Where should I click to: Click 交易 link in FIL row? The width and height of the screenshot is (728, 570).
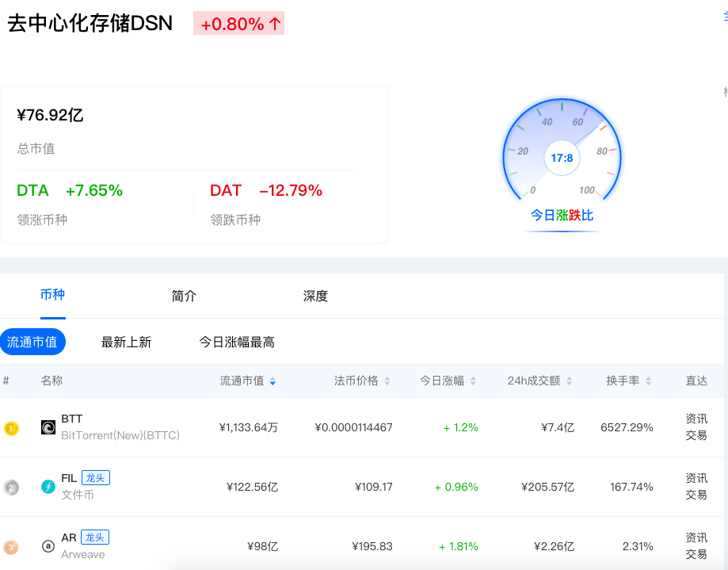click(x=696, y=495)
